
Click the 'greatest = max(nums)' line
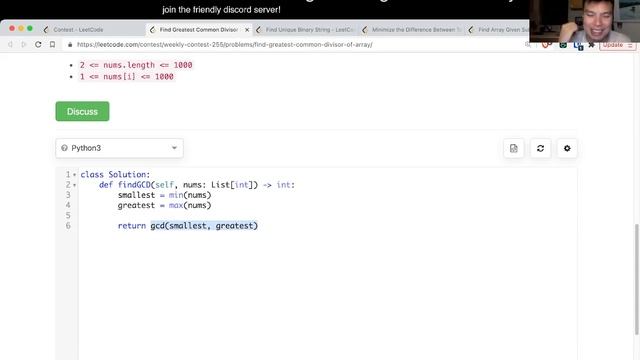pos(164,205)
